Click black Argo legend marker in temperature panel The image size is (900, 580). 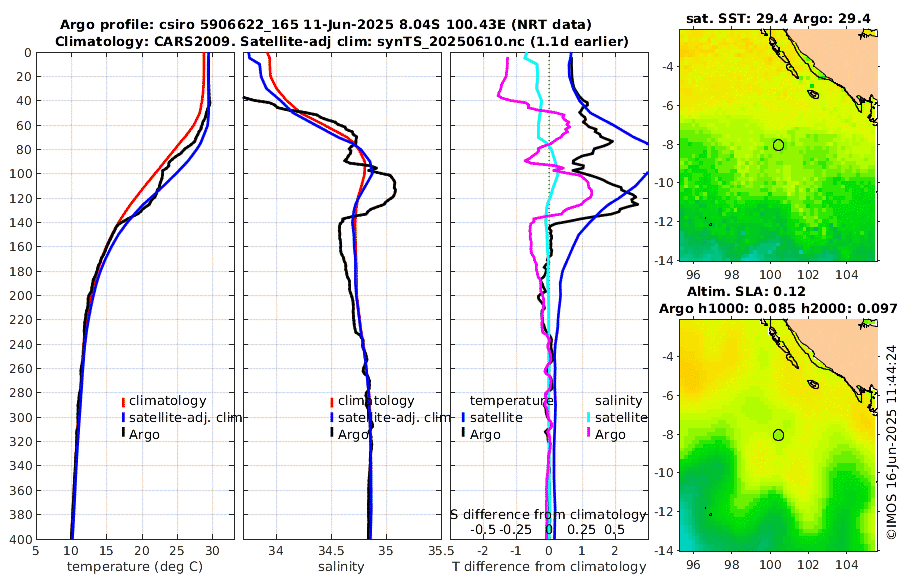(x=123, y=434)
